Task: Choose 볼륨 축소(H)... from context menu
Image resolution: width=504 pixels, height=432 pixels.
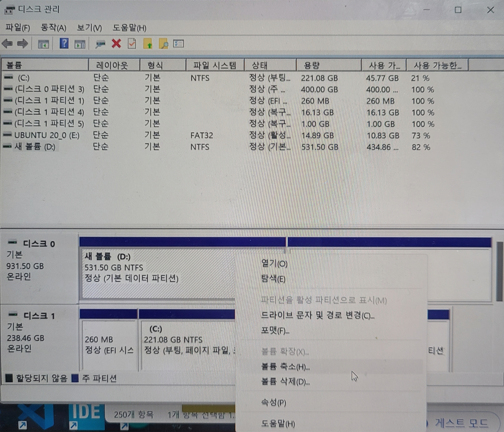Action: click(285, 367)
